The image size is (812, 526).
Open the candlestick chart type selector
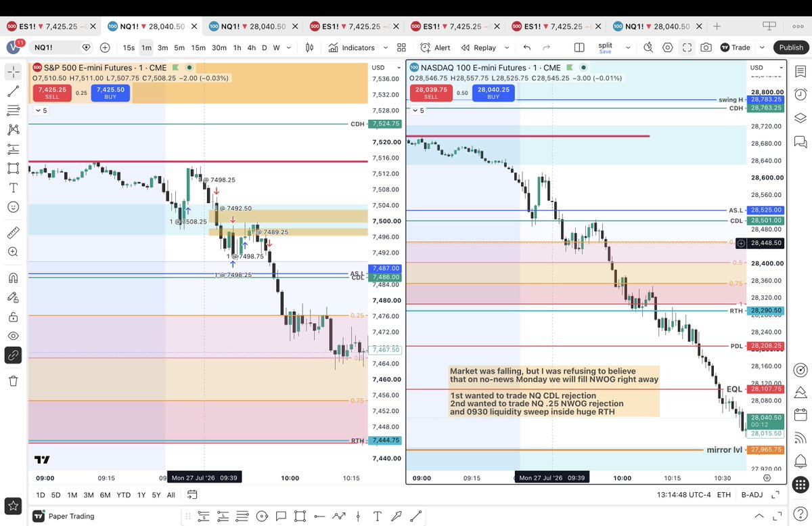coord(310,47)
